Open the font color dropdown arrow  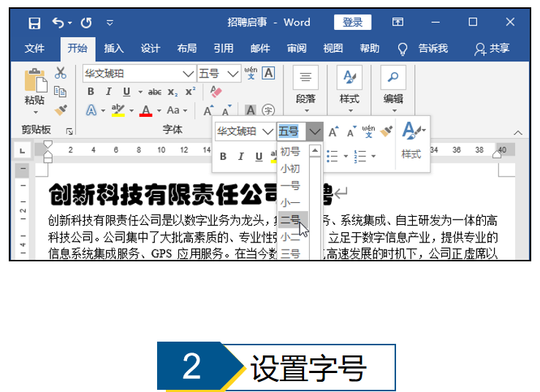[159, 110]
